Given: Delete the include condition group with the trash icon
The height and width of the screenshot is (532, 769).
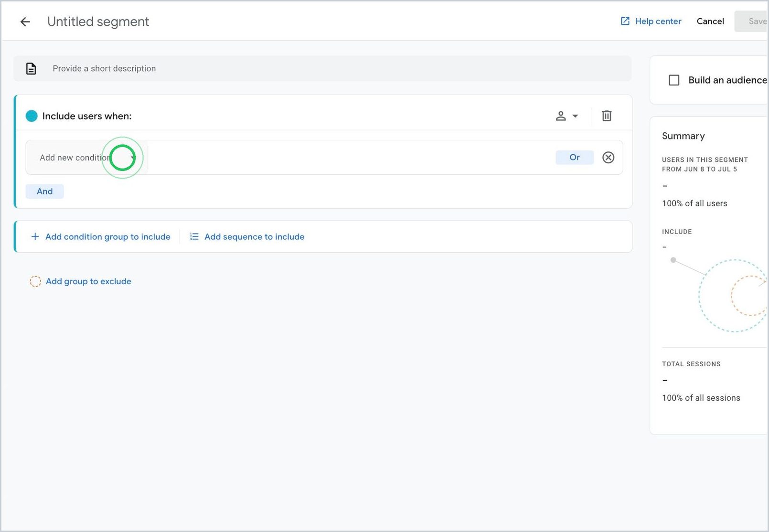Looking at the screenshot, I should point(607,116).
